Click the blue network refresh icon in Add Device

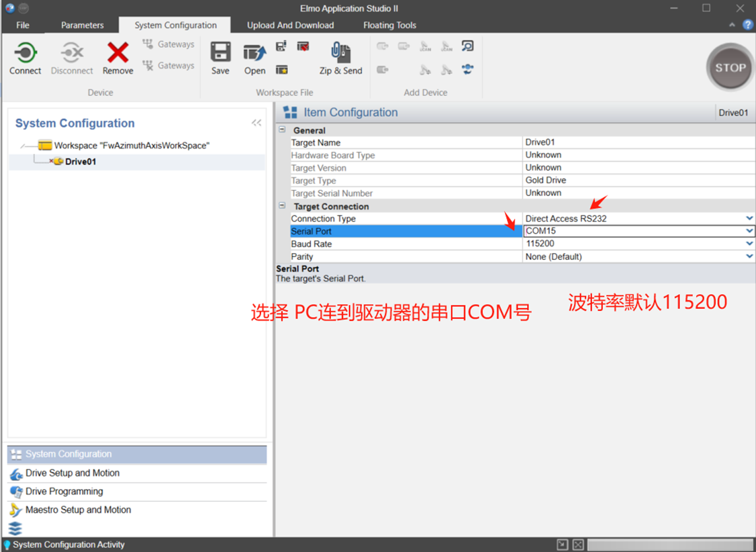467,69
